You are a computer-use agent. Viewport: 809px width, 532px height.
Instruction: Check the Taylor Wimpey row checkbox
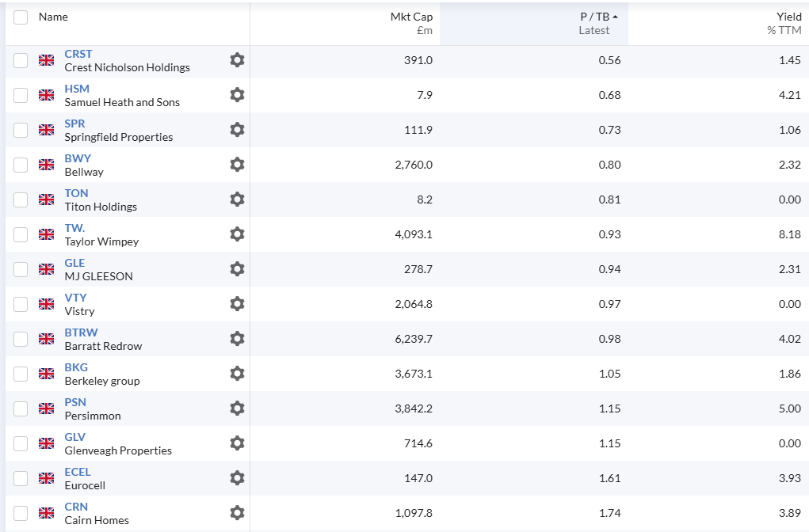click(x=21, y=234)
